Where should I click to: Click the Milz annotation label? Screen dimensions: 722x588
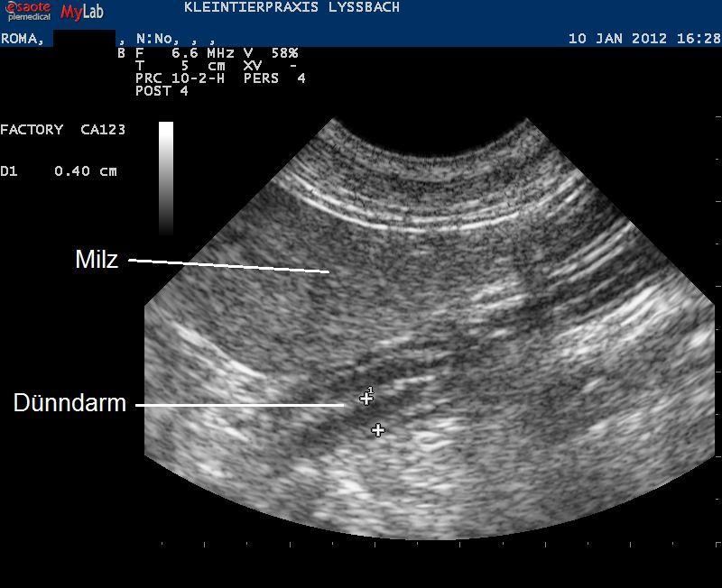[x=97, y=260]
